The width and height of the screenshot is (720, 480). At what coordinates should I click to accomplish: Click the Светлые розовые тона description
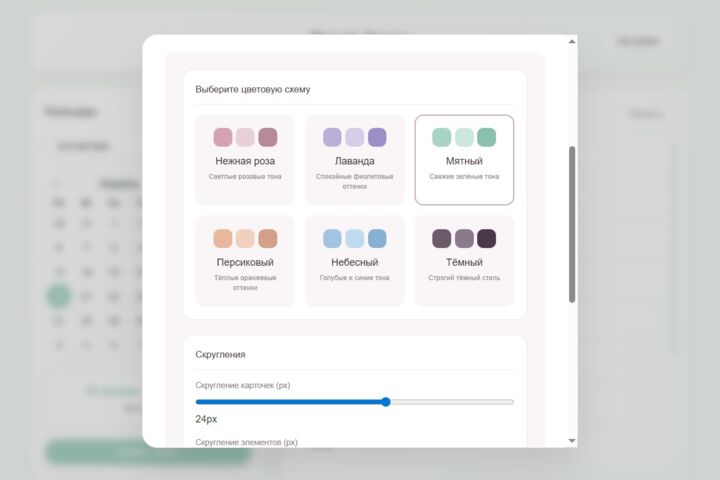(x=245, y=176)
